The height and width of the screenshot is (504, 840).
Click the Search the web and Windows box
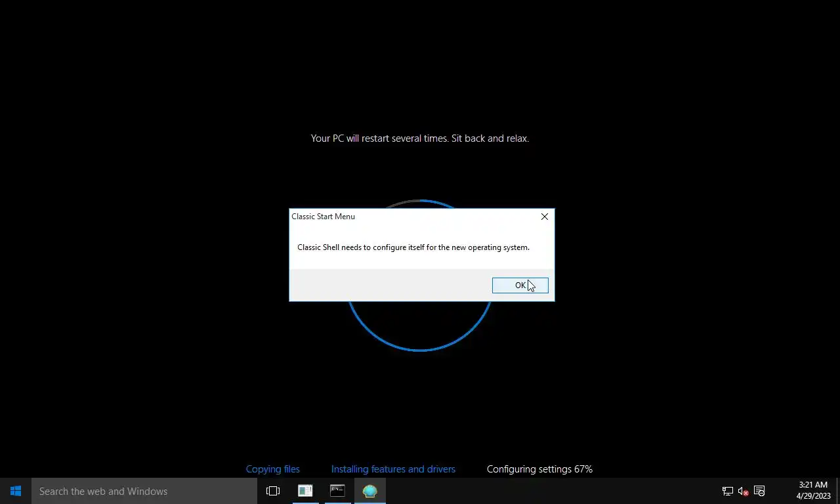click(144, 491)
